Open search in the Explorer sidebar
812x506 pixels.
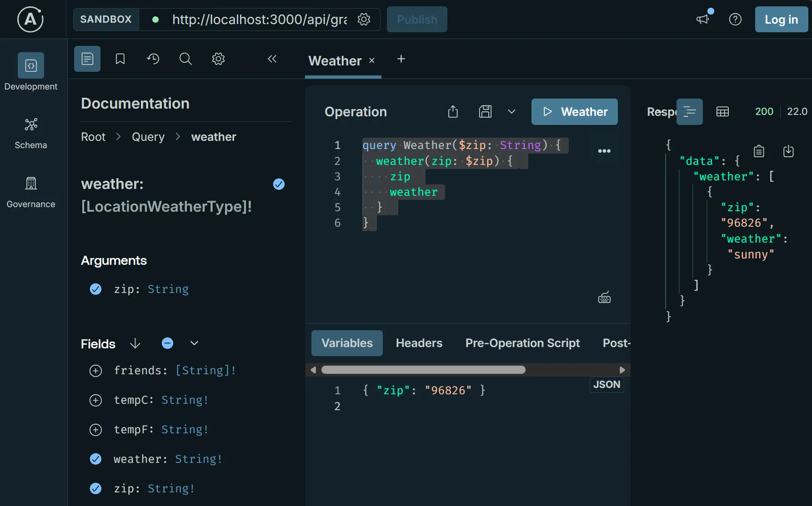point(185,59)
